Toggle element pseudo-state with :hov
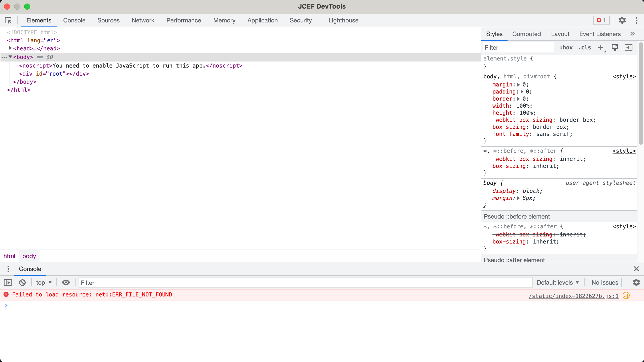 coord(566,48)
